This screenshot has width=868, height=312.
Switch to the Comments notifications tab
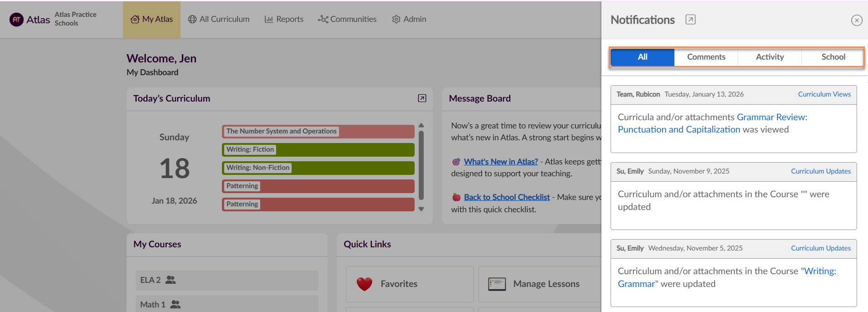pyautogui.click(x=706, y=57)
